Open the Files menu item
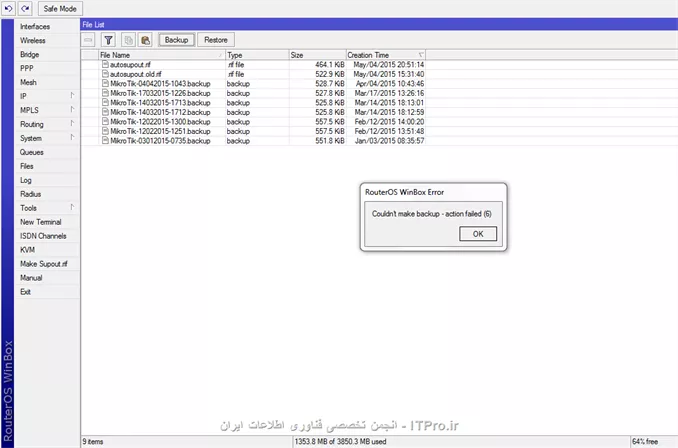 (x=27, y=166)
